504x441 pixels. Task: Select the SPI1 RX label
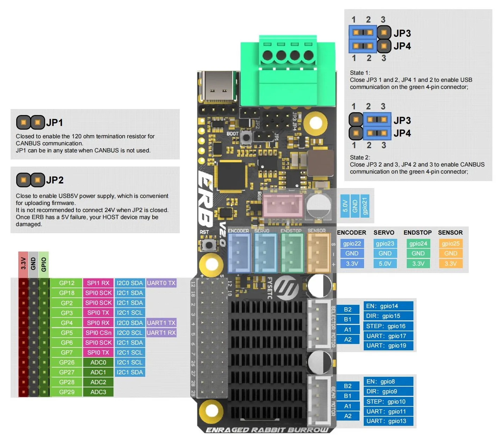[98, 283]
